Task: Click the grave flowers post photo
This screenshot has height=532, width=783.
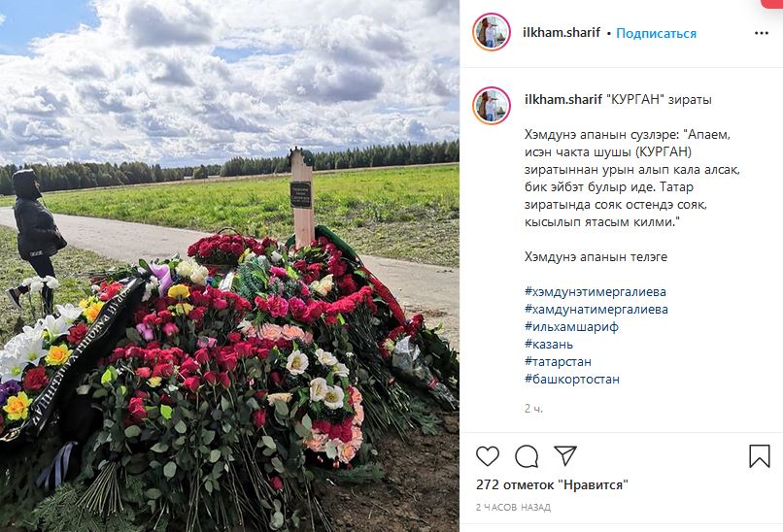Action: click(229, 266)
